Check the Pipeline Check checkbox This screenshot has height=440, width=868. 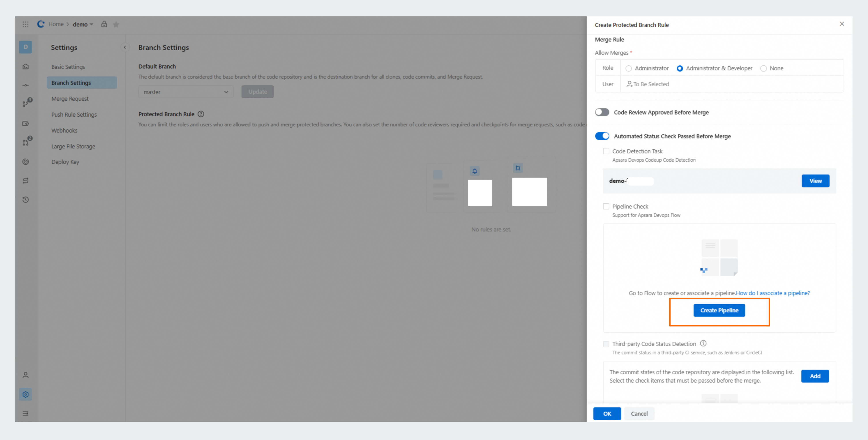tap(606, 206)
